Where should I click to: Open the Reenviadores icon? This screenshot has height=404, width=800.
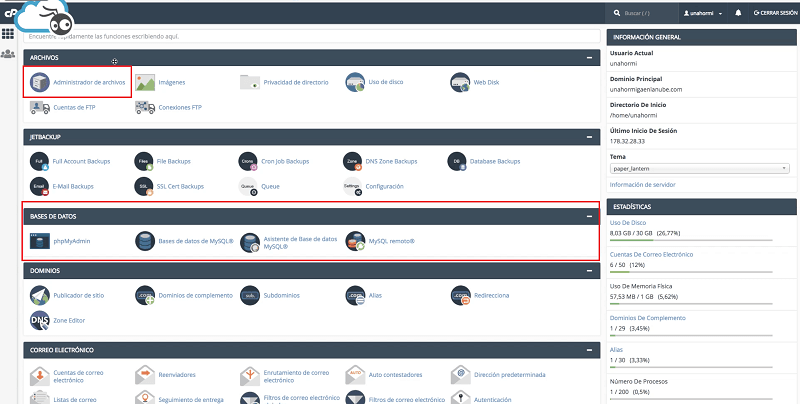pyautogui.click(x=145, y=375)
